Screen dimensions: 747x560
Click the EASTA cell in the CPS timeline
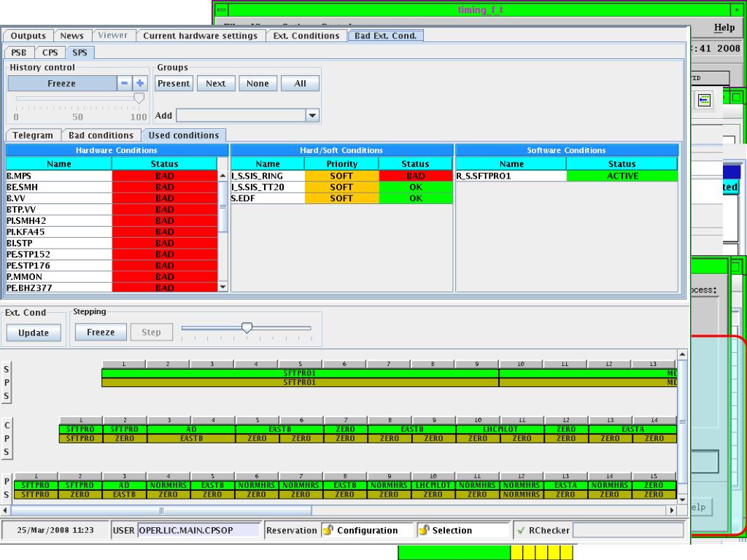(x=632, y=429)
